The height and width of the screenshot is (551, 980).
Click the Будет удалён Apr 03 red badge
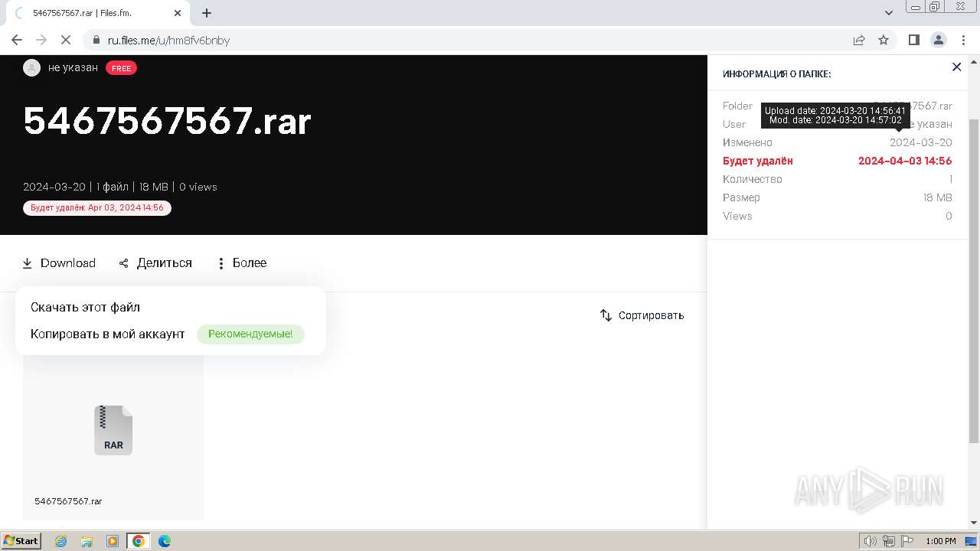click(97, 207)
